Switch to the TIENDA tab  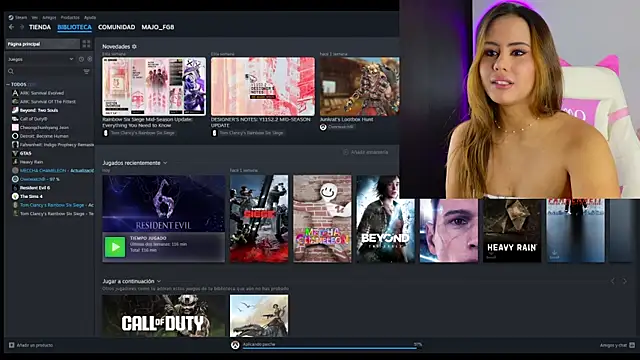[x=40, y=27]
